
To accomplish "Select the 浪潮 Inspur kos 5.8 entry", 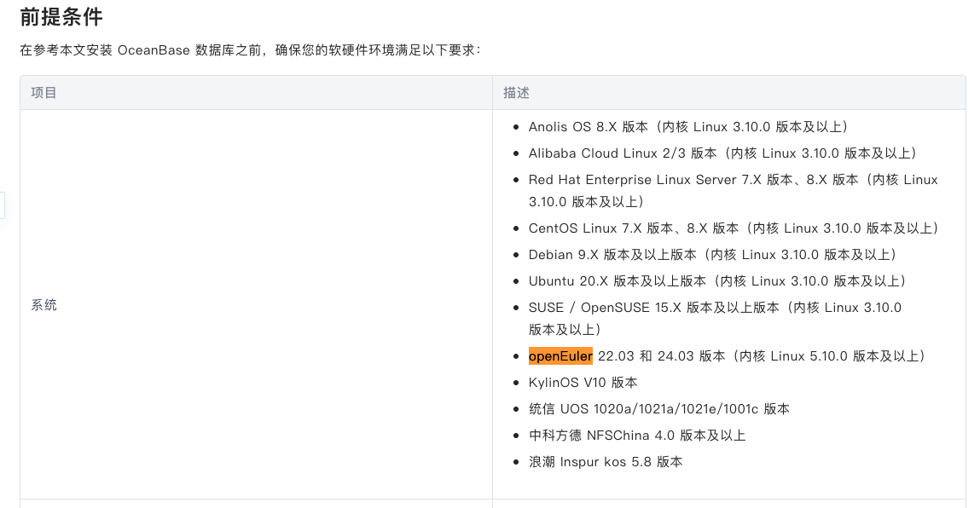I will pyautogui.click(x=606, y=462).
